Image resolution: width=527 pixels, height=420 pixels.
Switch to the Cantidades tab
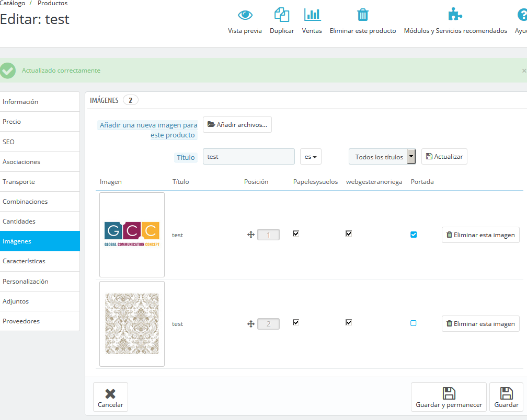click(40, 221)
